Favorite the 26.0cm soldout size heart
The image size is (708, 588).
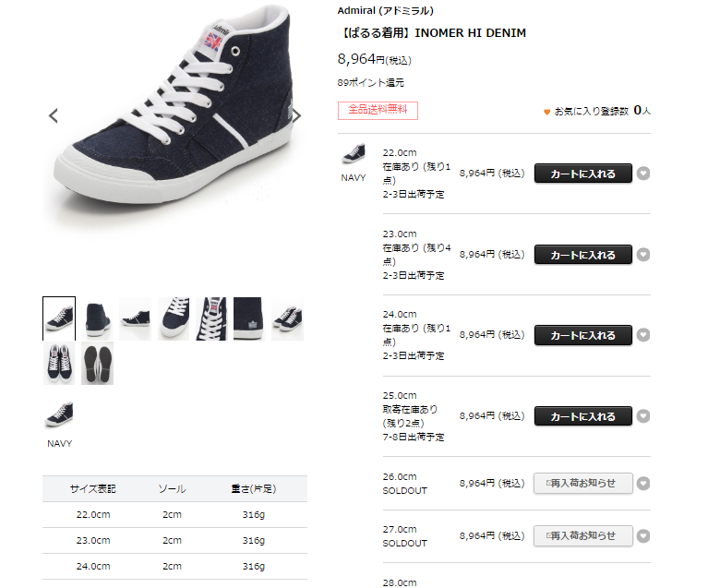point(643,484)
